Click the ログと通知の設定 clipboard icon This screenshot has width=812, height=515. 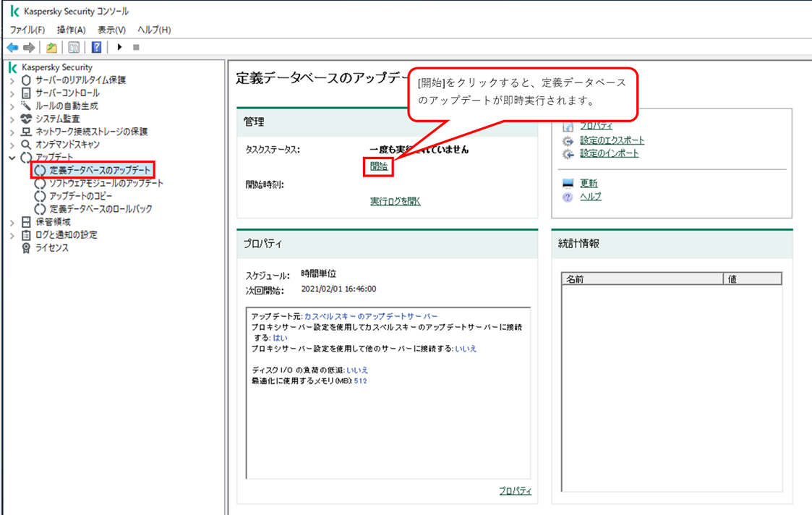[x=26, y=234]
